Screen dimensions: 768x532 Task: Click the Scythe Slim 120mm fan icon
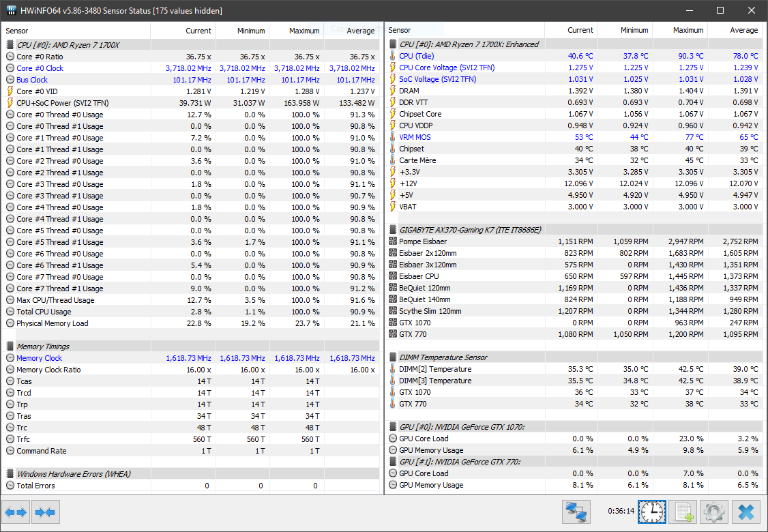coord(393,310)
